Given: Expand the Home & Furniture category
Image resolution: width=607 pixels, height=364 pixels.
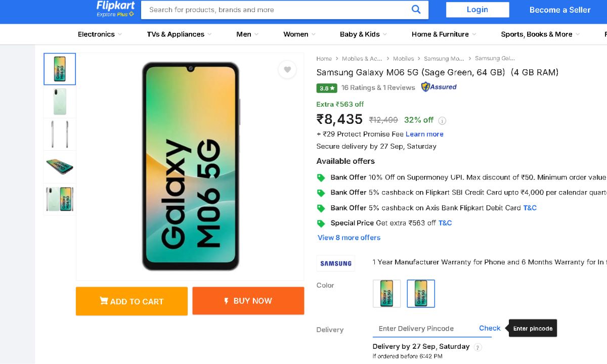Looking at the screenshot, I should tap(444, 34).
